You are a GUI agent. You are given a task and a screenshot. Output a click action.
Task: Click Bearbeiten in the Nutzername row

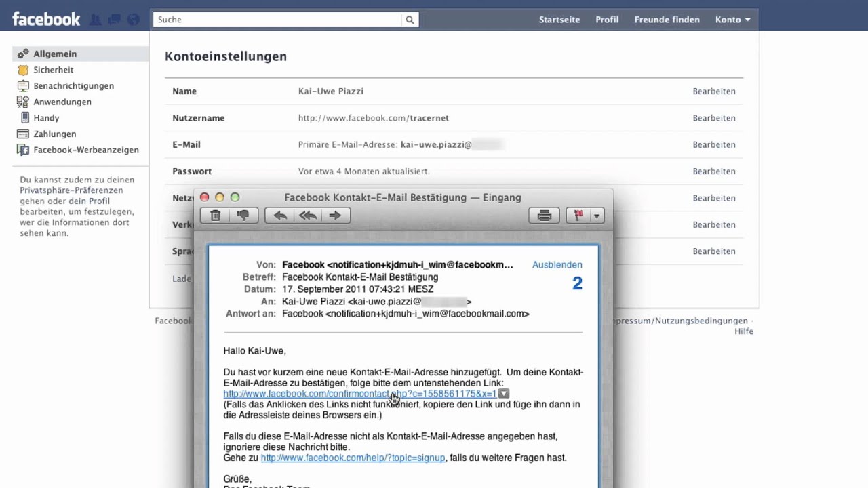[714, 118]
